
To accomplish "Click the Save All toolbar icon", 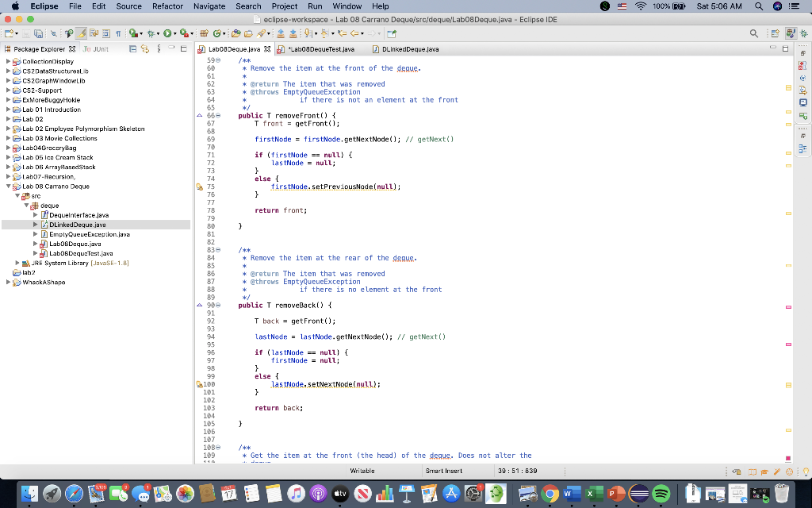I will (x=40, y=33).
